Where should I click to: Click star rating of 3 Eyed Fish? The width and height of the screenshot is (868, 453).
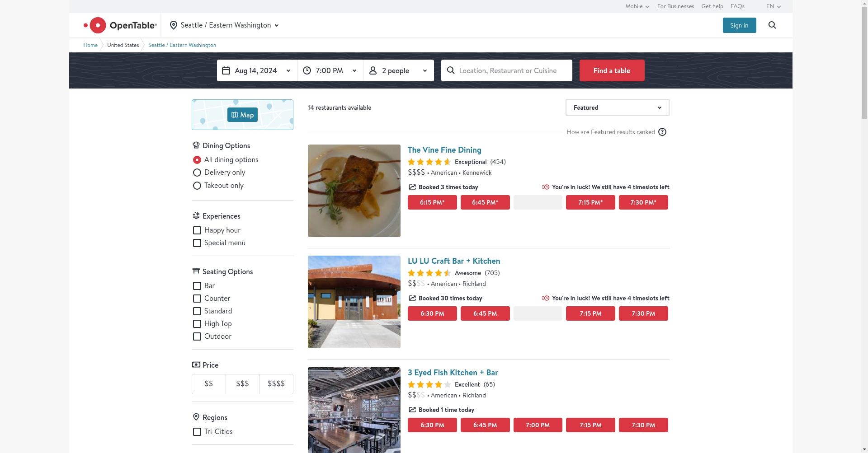(x=429, y=384)
